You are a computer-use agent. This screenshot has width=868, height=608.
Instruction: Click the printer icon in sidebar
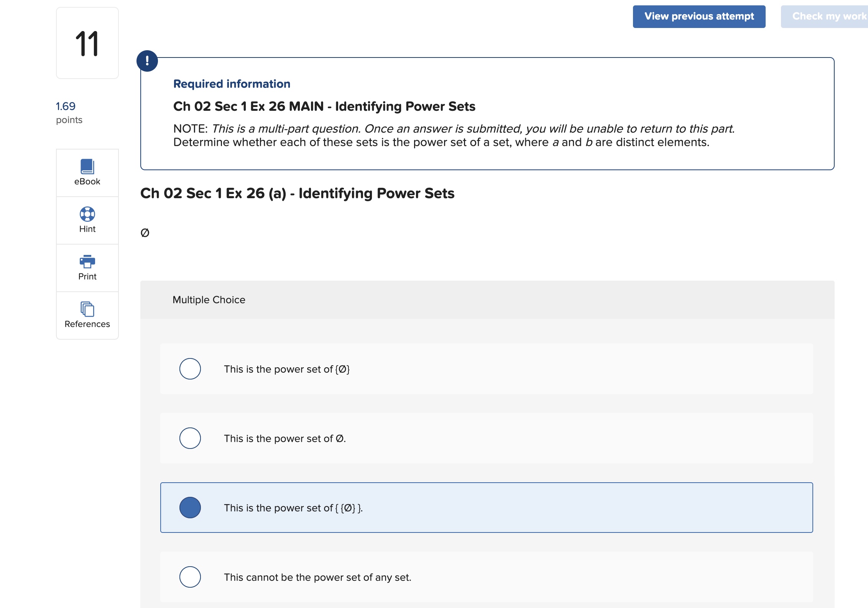click(x=87, y=262)
